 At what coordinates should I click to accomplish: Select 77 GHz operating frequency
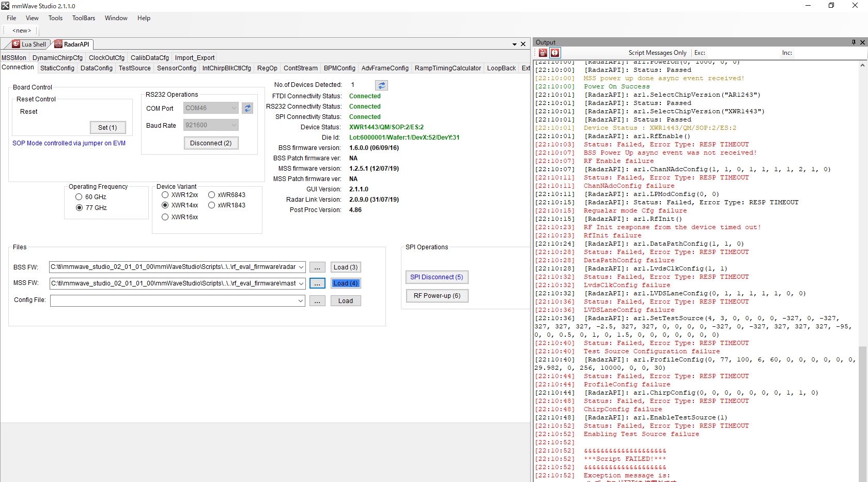pyautogui.click(x=79, y=208)
